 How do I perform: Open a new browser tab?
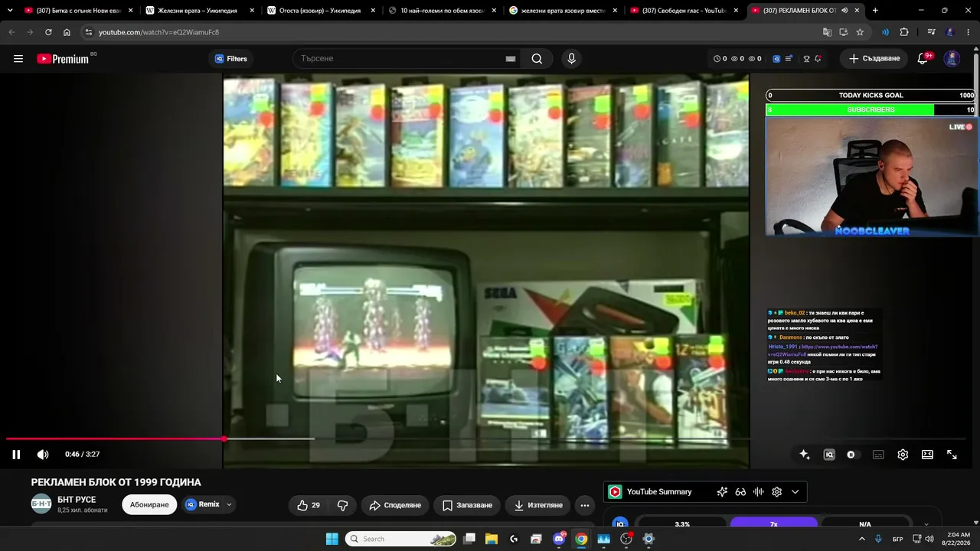pyautogui.click(x=875, y=11)
